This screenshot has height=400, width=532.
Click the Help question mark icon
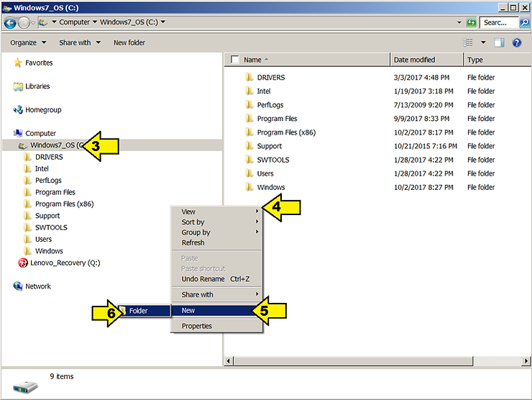click(x=516, y=43)
